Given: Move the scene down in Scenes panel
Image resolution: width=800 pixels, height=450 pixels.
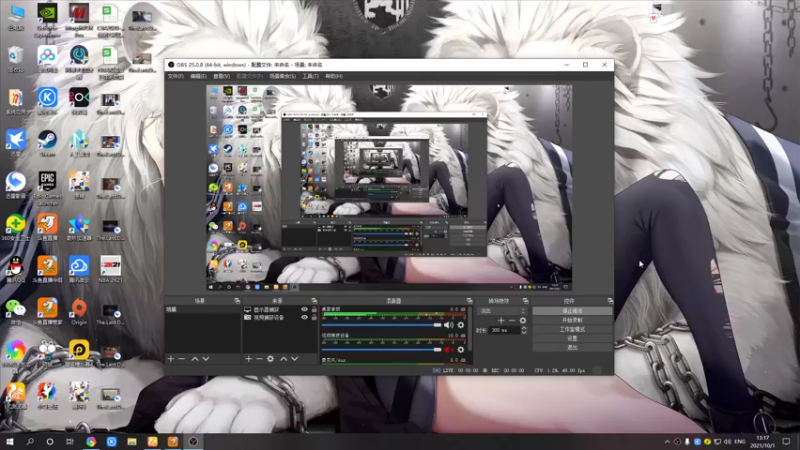Looking at the screenshot, I should coord(206,359).
